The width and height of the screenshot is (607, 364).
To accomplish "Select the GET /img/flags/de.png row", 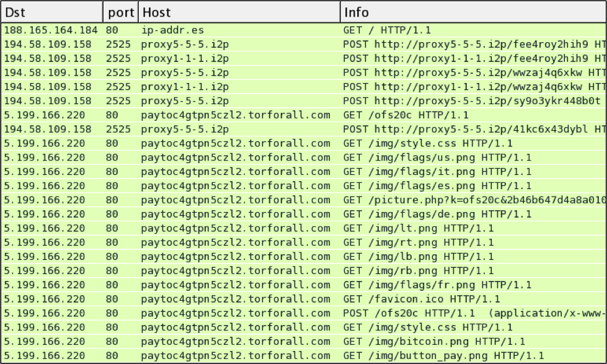I will point(304,214).
